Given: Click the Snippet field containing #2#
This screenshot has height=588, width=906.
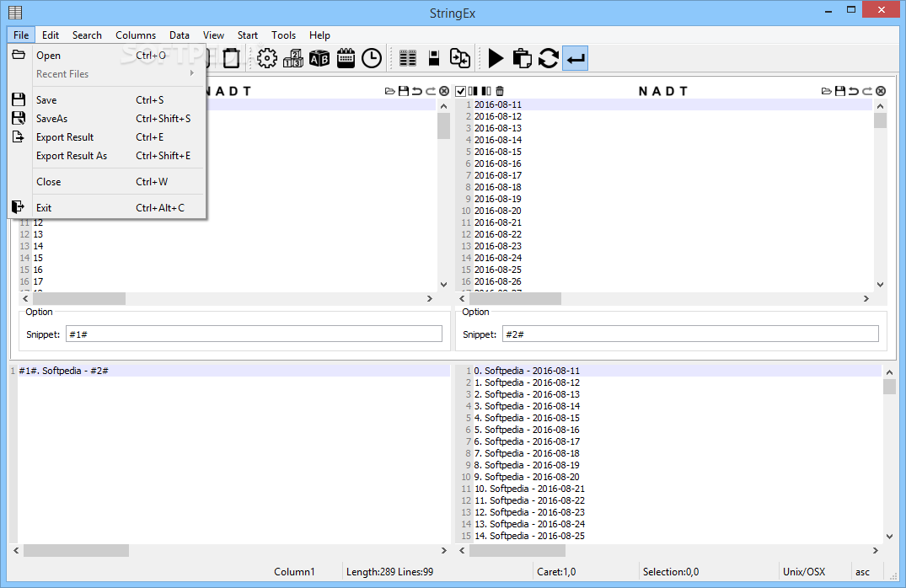Looking at the screenshot, I should (690, 334).
